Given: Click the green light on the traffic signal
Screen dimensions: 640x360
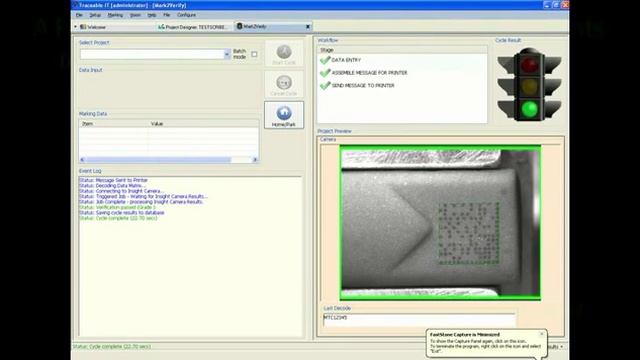Looking at the screenshot, I should pyautogui.click(x=529, y=109).
